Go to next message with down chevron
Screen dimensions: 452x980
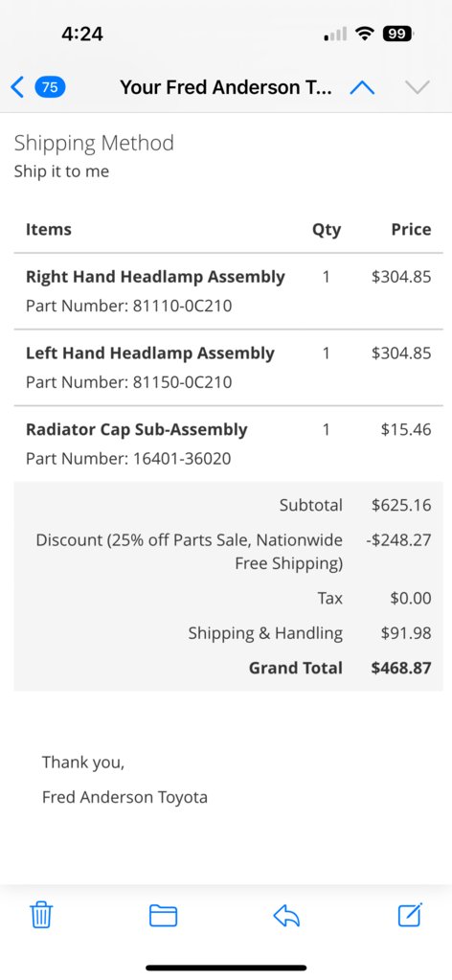[417, 87]
